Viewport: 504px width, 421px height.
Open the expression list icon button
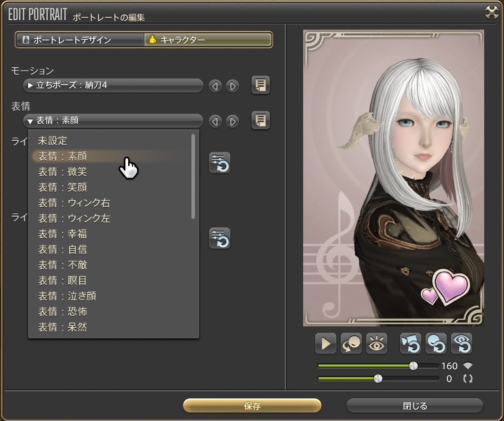pyautogui.click(x=261, y=121)
